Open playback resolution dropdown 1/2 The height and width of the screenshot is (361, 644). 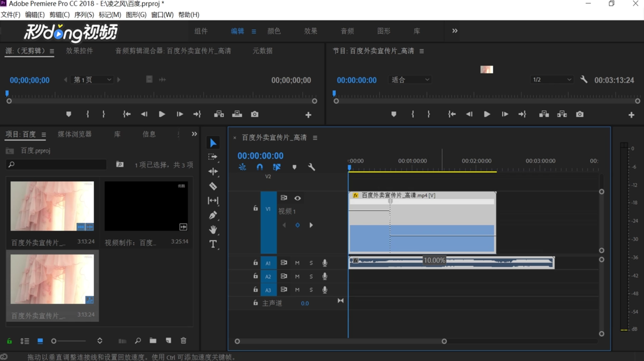[551, 80]
